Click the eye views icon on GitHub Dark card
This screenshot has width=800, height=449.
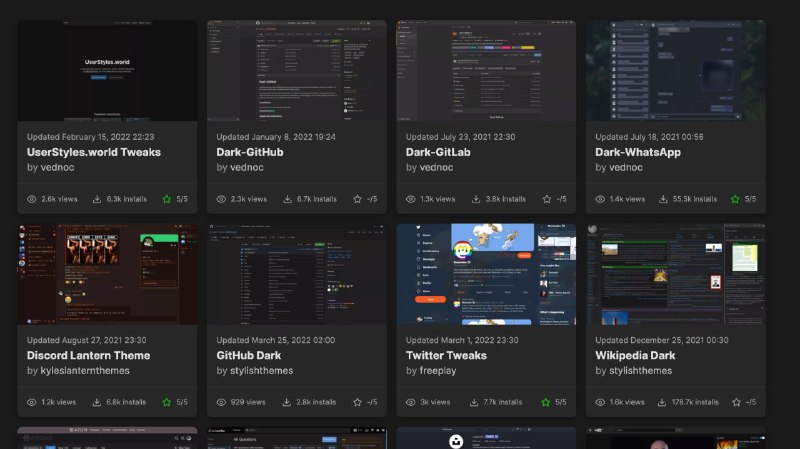[221, 402]
